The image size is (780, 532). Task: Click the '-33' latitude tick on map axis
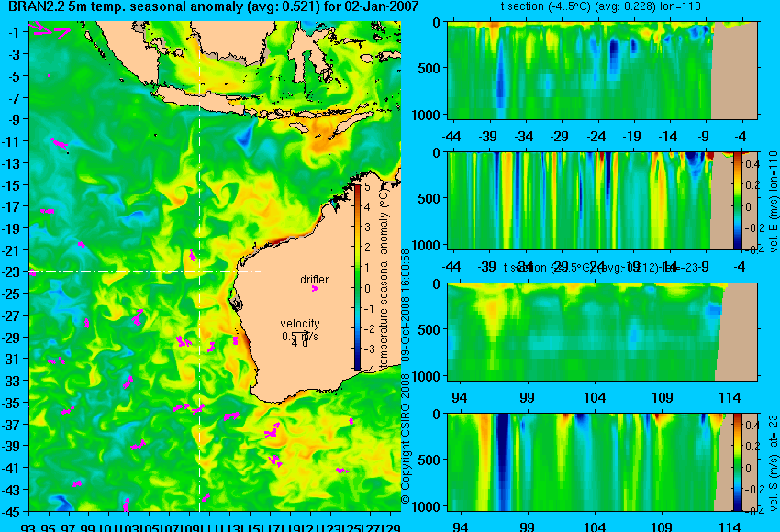point(11,381)
